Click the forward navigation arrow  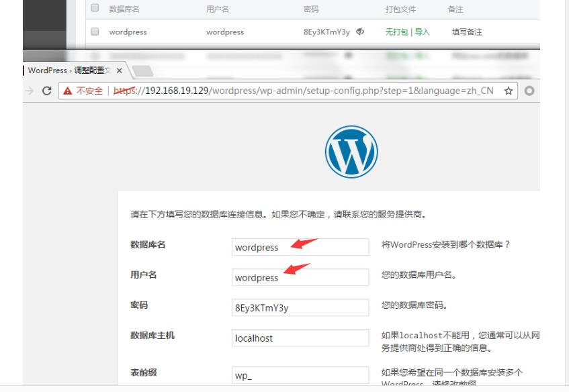(29, 91)
